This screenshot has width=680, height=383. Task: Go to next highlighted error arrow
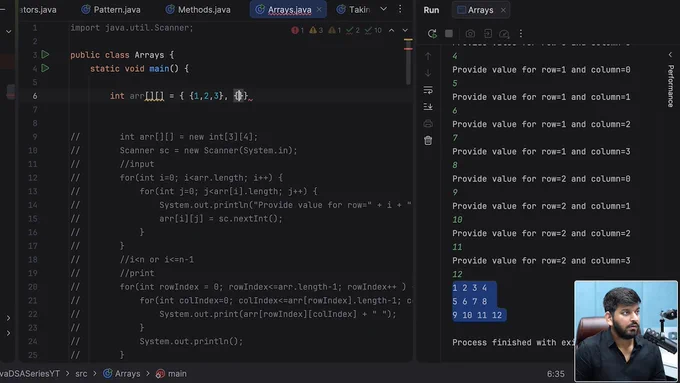(405, 30)
